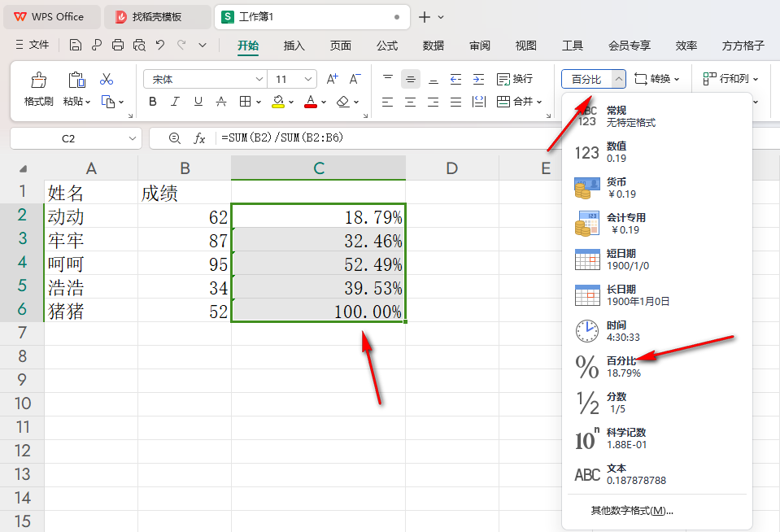Image resolution: width=780 pixels, height=532 pixels.
Task: Click the Print icon
Action: point(118,46)
